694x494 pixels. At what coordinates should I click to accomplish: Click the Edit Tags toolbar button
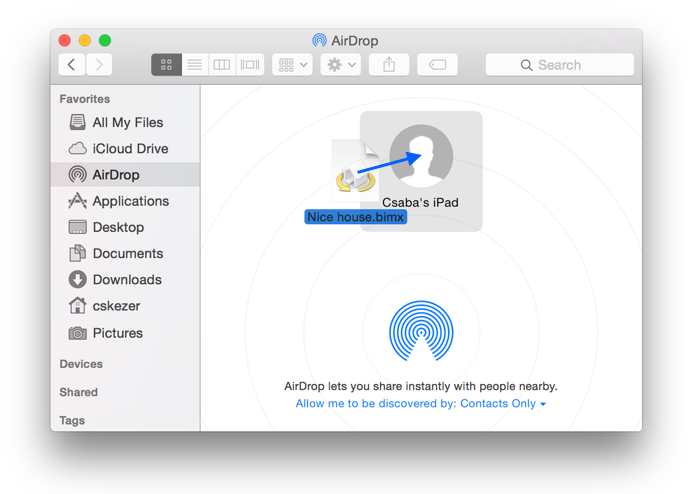pos(437,65)
